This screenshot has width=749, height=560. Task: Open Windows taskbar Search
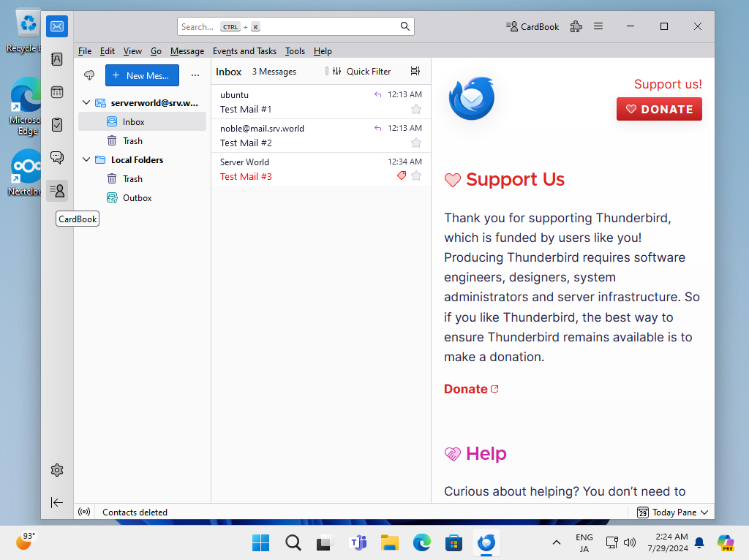[x=293, y=542]
